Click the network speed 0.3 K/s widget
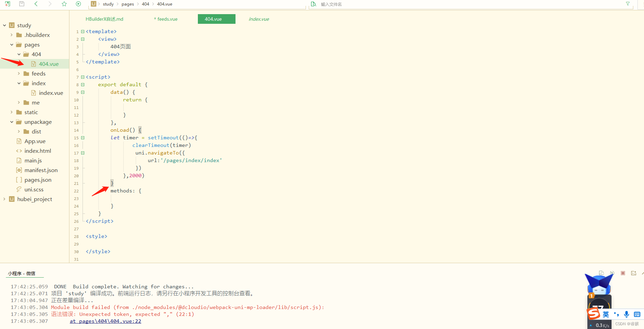Screen dimensions: 644x329 [599, 325]
